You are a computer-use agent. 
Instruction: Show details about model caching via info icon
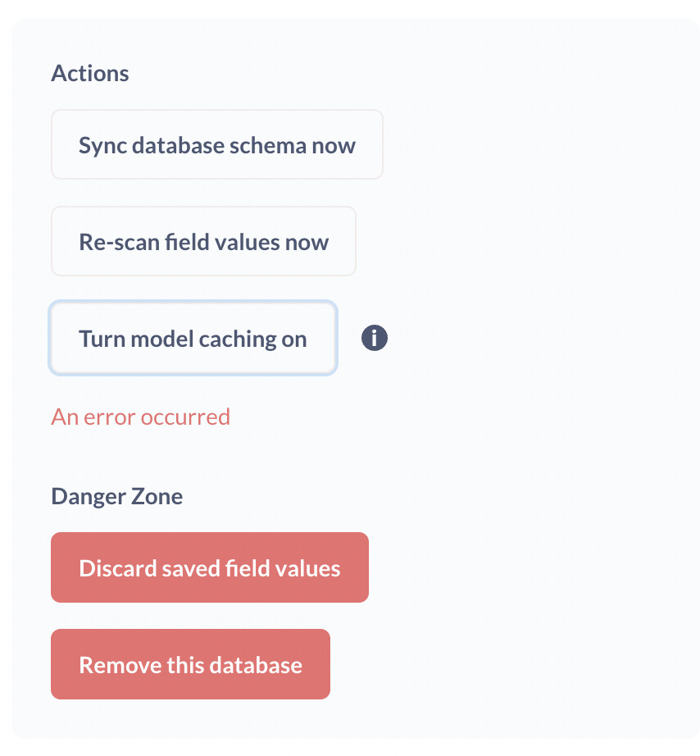point(374,338)
